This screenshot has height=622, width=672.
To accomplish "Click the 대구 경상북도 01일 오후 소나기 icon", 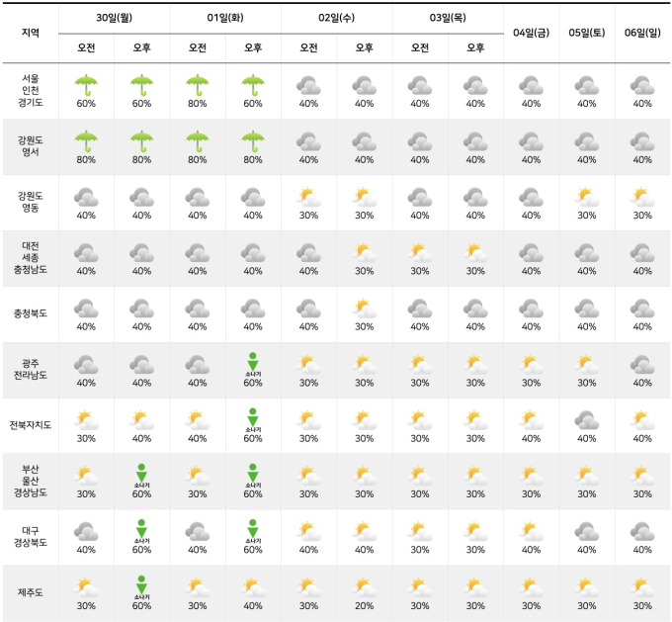I will coord(253,532).
